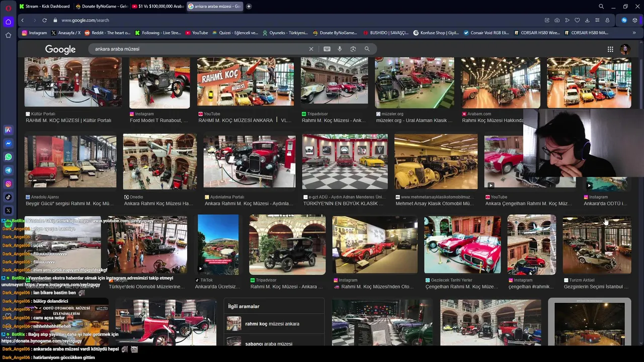Screen dimensions: 644x362
Task: Open sidebar bookmarks star icon
Action: click(x=8, y=35)
